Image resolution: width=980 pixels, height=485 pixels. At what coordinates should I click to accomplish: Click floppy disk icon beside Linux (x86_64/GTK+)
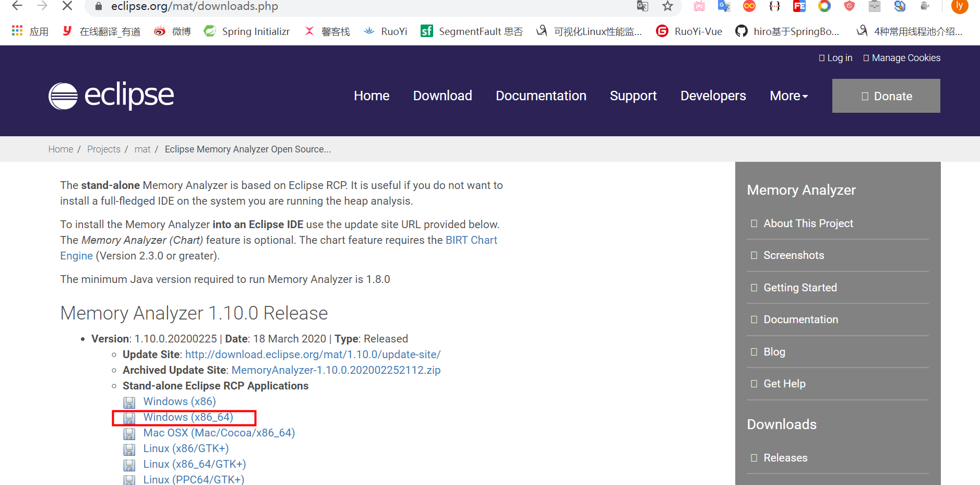tap(129, 465)
